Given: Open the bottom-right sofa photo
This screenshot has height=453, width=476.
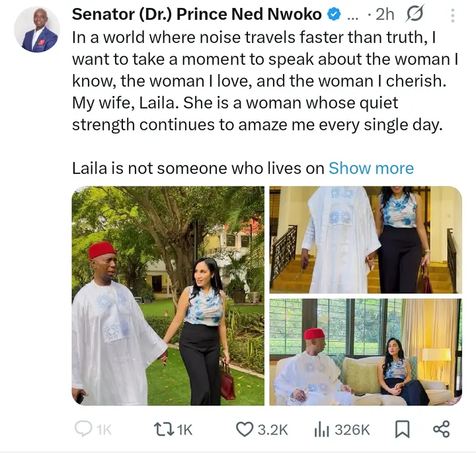Looking at the screenshot, I should tap(365, 351).
